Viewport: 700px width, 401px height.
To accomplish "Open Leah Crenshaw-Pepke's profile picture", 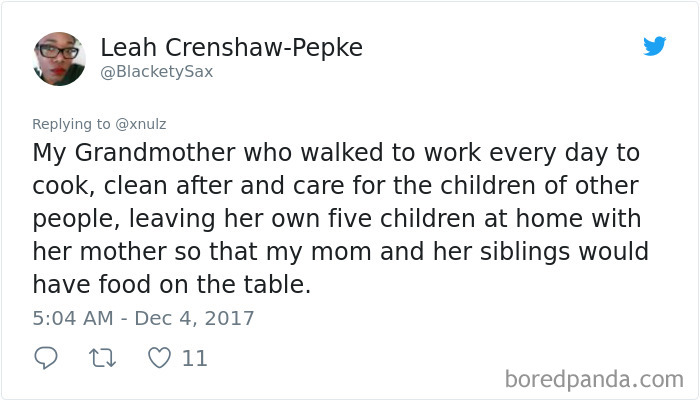I will pyautogui.click(x=59, y=58).
